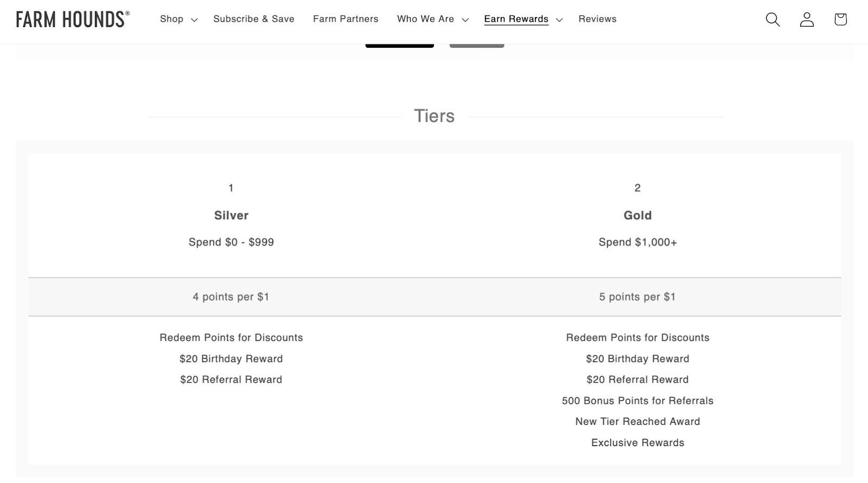This screenshot has width=868, height=483.
Task: Select the Silver tier heading
Action: pyautogui.click(x=231, y=215)
